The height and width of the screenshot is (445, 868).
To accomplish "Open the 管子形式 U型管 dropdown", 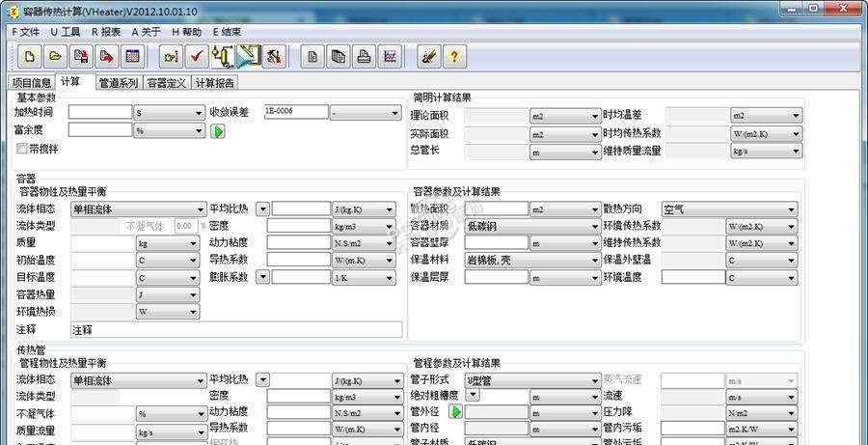I will click(x=533, y=380).
